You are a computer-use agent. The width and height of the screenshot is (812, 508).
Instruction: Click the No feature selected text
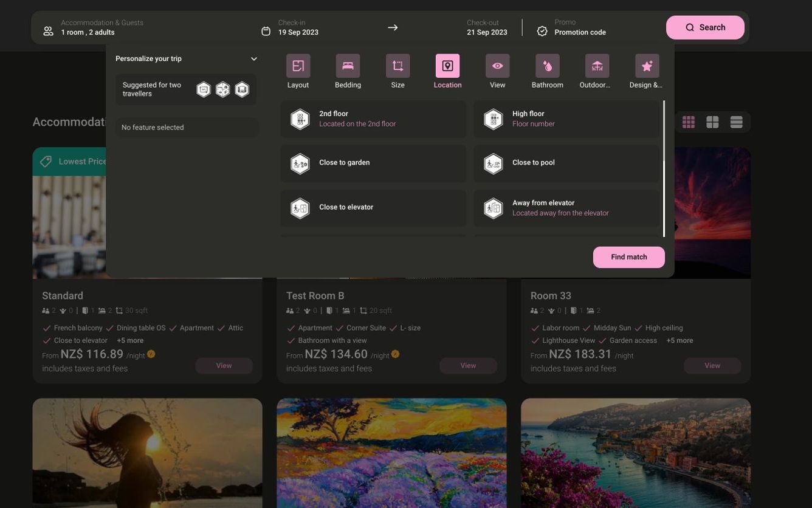[153, 128]
